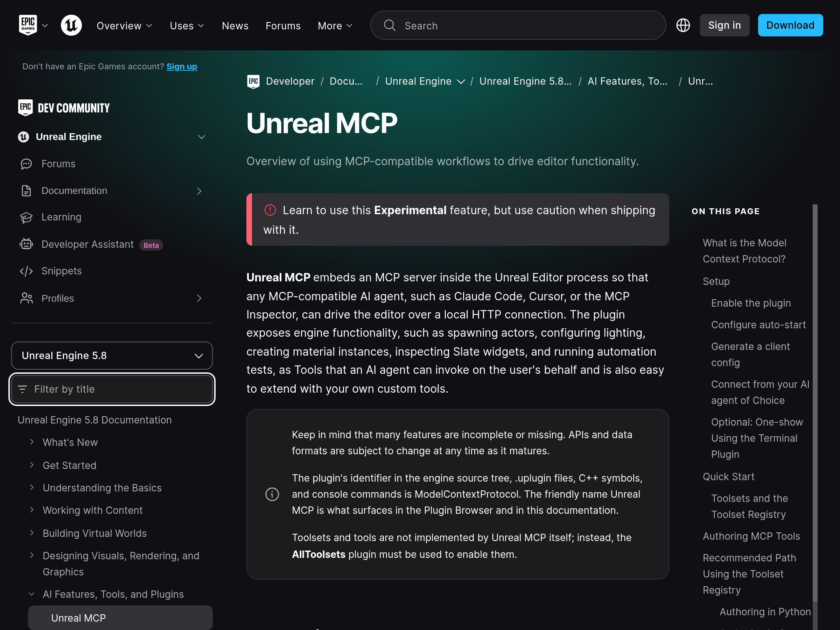Jump to Enable the plugin section
The height and width of the screenshot is (630, 840).
[x=751, y=303]
